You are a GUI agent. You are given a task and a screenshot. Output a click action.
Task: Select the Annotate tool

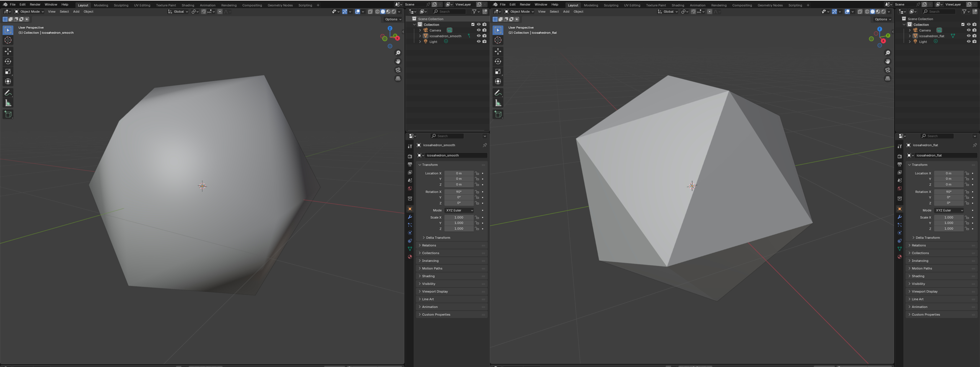8,93
